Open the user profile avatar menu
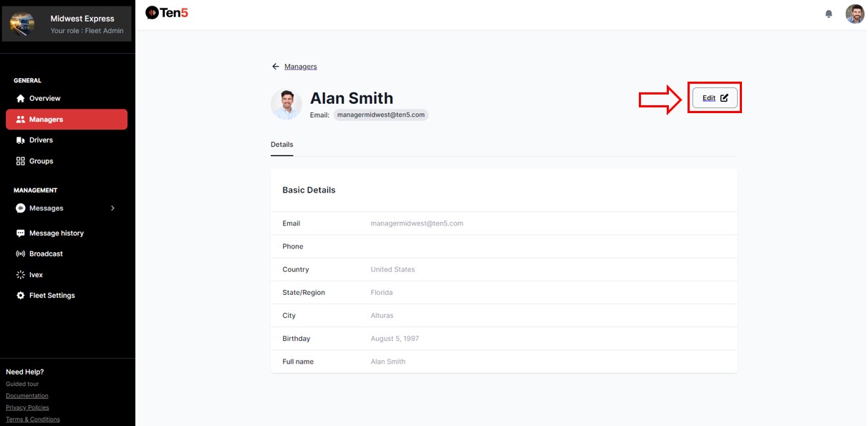This screenshot has height=426, width=868. (x=854, y=14)
